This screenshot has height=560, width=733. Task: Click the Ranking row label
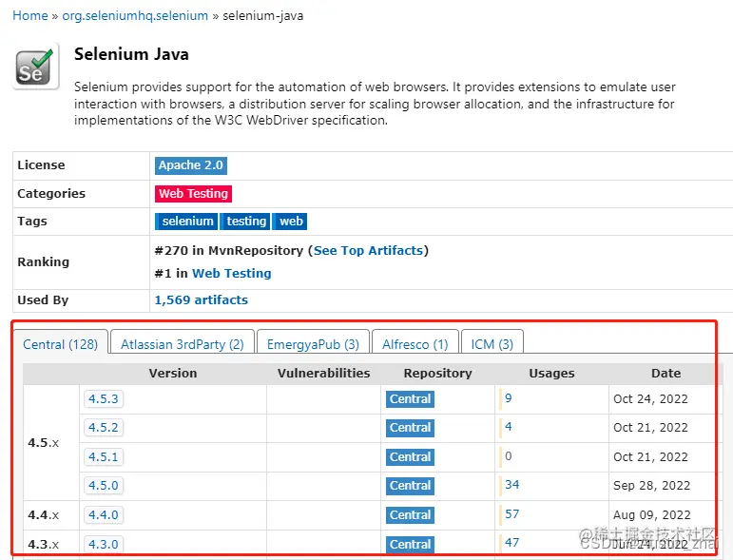[x=43, y=261]
